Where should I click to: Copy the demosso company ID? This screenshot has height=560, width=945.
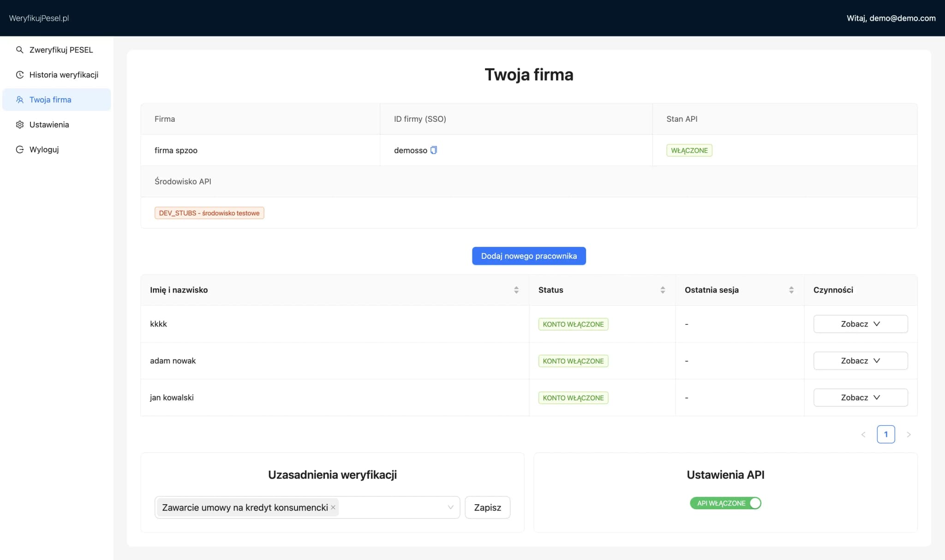[434, 150]
